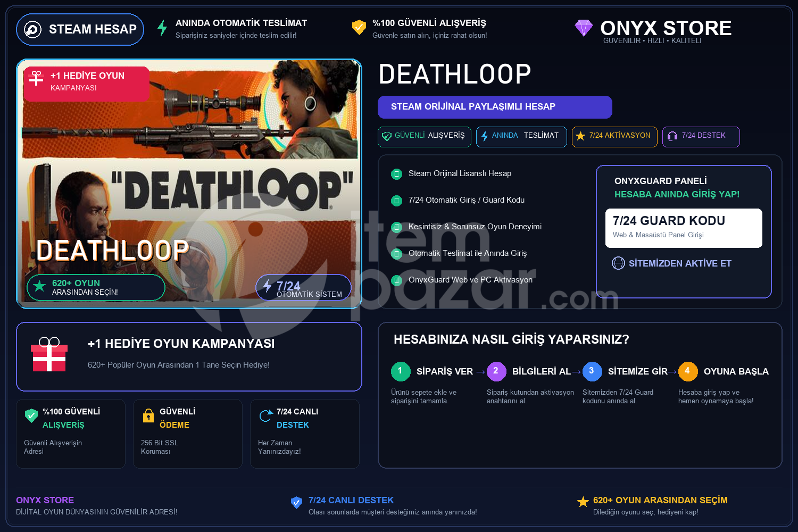Image resolution: width=798 pixels, height=532 pixels.
Task: Click the green lightning bolt next to ANINDA OTOMATİK TESLİMAT
Action: [x=162, y=28]
